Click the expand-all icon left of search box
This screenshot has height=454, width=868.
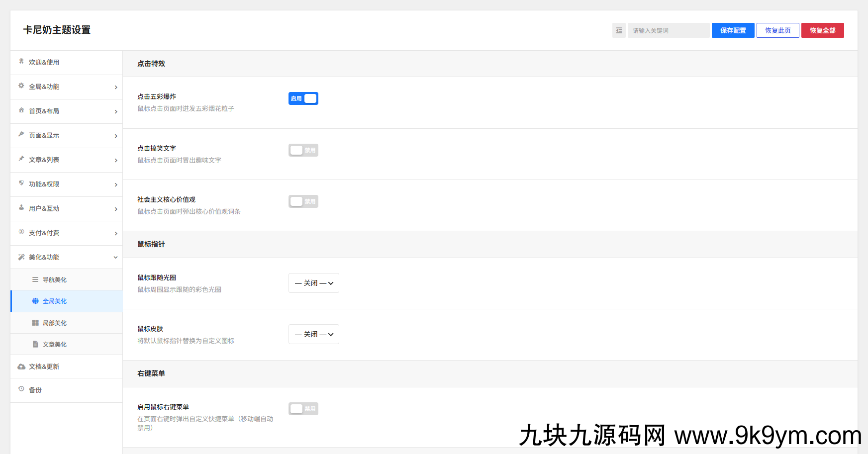coord(619,30)
